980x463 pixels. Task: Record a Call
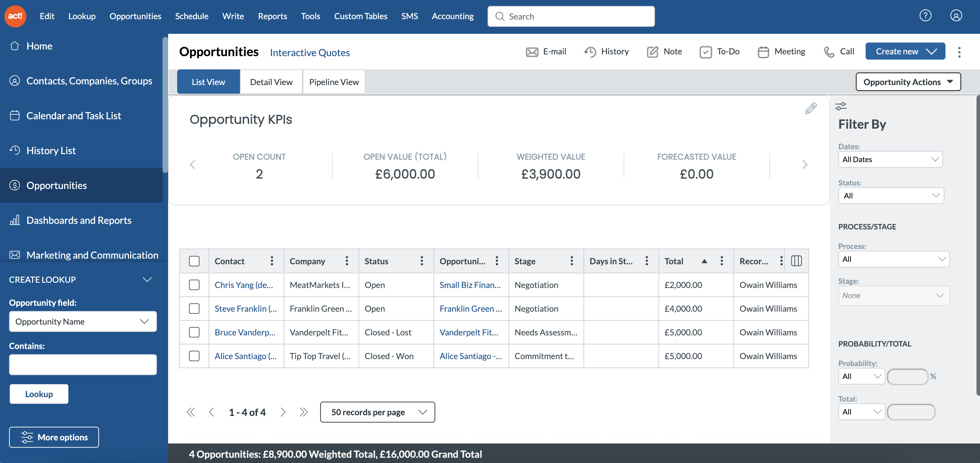coord(838,51)
